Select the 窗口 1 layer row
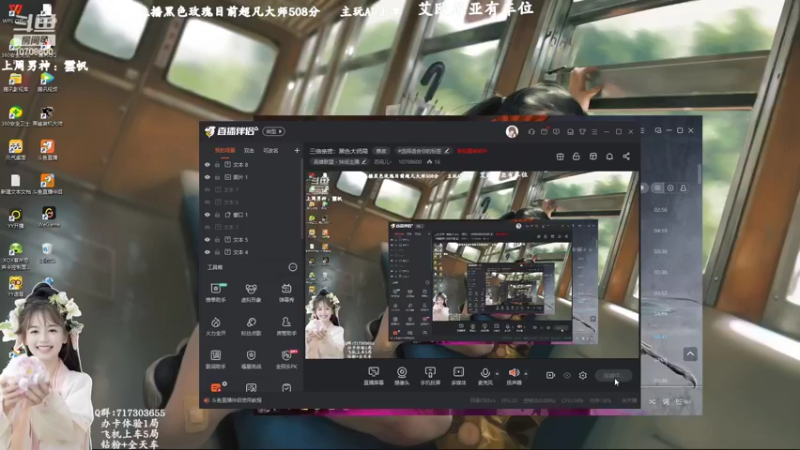 click(x=252, y=215)
